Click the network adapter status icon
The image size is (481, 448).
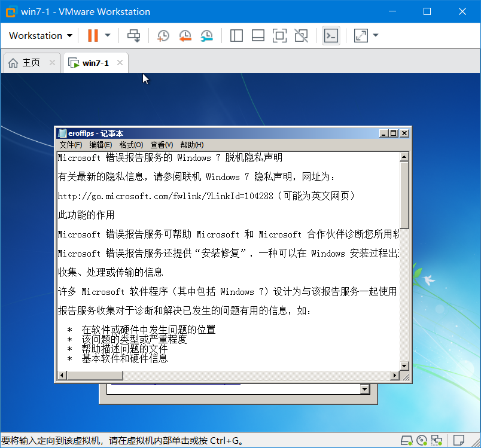pos(437,441)
